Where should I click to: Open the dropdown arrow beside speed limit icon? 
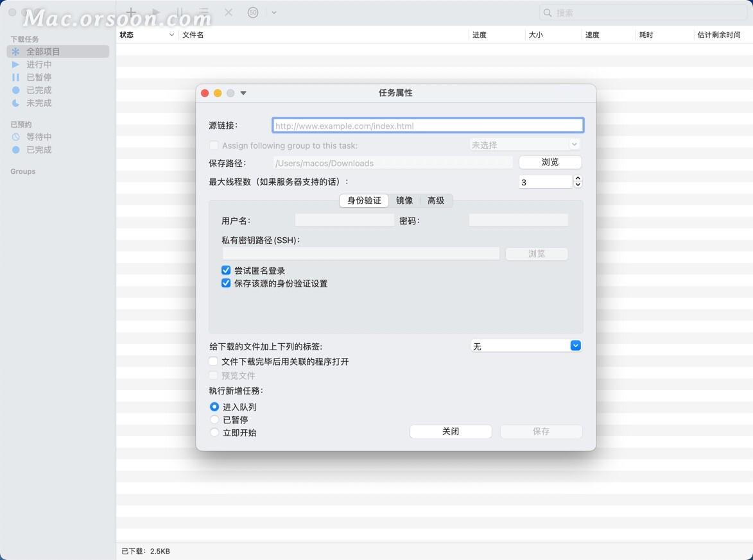pos(274,12)
